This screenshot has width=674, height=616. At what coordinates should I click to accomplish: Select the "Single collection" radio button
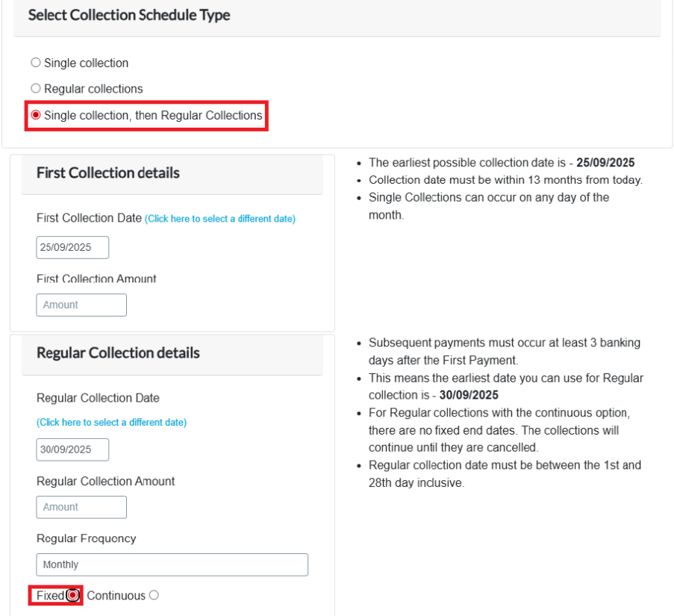[x=36, y=63]
